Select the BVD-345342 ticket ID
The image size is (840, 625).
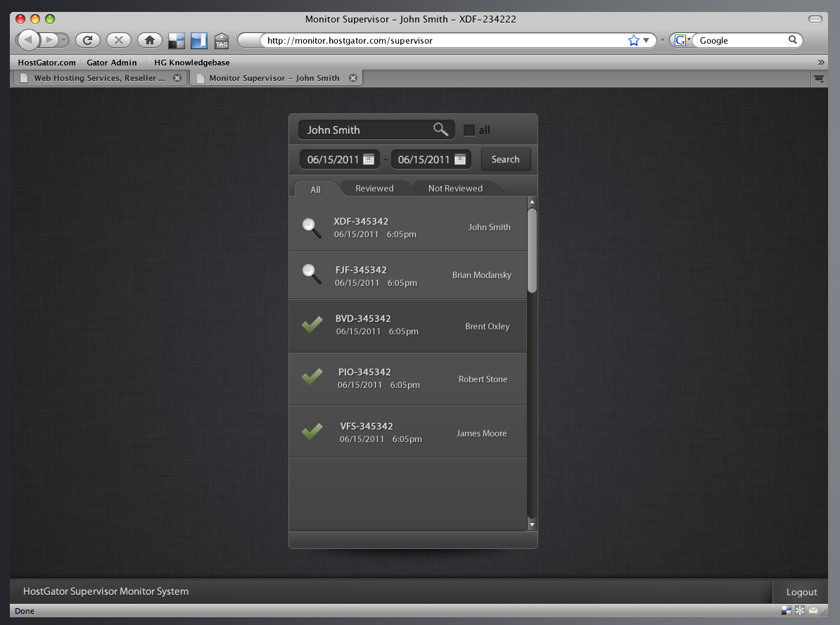(x=363, y=318)
